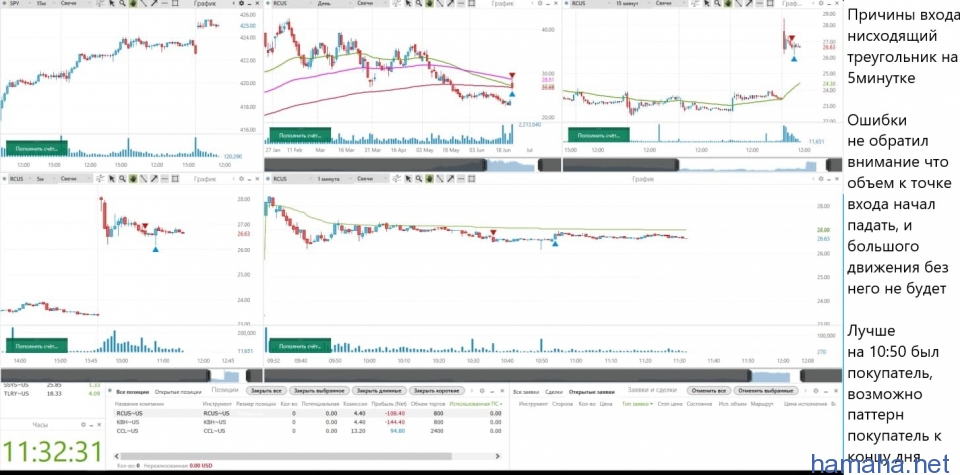The width and height of the screenshot is (960, 475).
Task: Click Пополнить счёт button in RCUS 1-minute chart
Action: (300, 345)
